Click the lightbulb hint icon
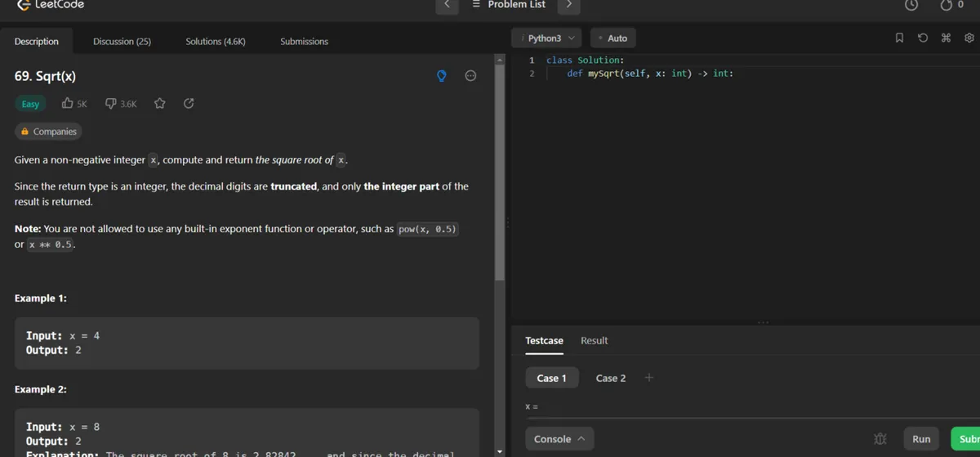This screenshot has height=457, width=980. [x=442, y=76]
